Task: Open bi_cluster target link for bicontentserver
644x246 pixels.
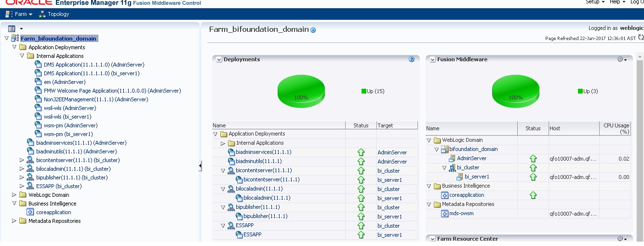Action: point(389,171)
